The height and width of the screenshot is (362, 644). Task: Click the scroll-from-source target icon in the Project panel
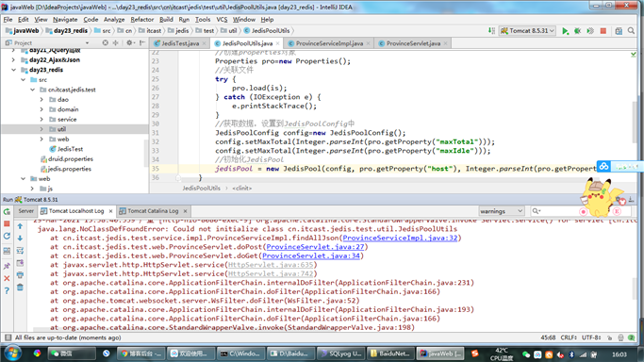click(x=106, y=42)
